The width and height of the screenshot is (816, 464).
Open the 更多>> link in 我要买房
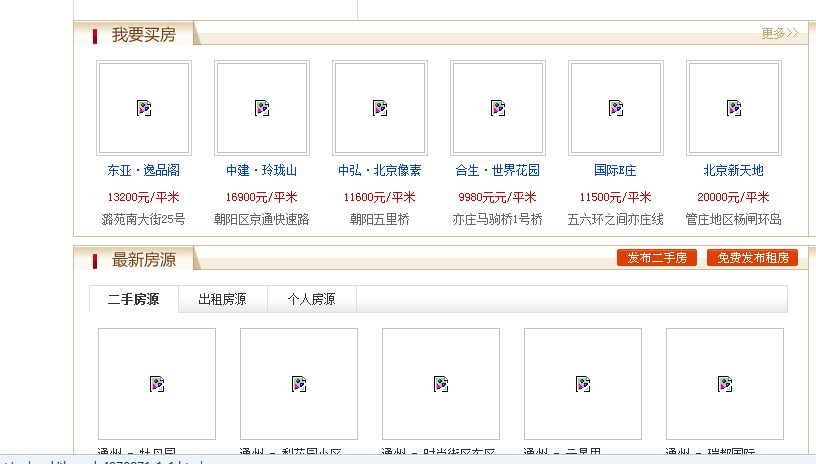(779, 33)
